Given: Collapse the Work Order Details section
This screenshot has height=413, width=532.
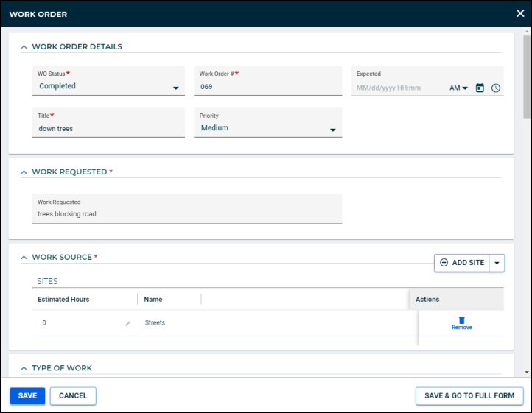Looking at the screenshot, I should tap(24, 47).
